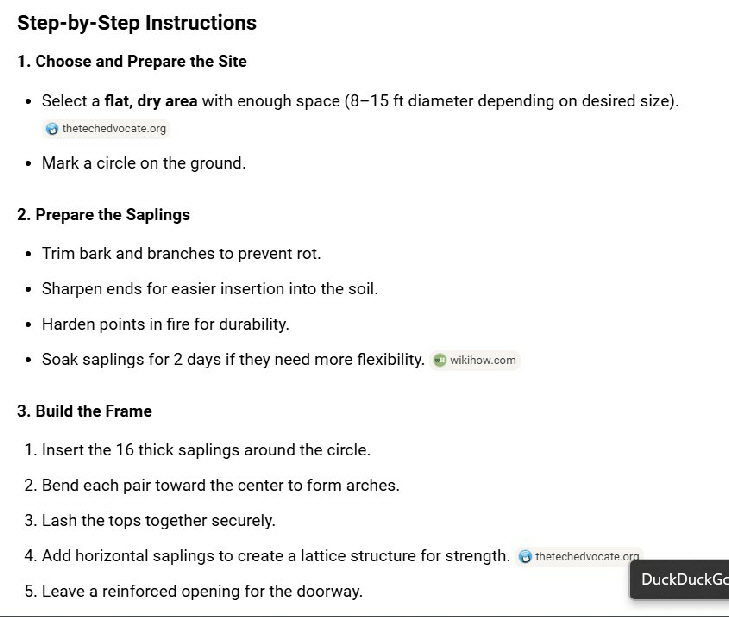Click the Choose and Prepare the Site heading
Image resolution: width=729 pixels, height=617 pixels.
click(x=132, y=61)
